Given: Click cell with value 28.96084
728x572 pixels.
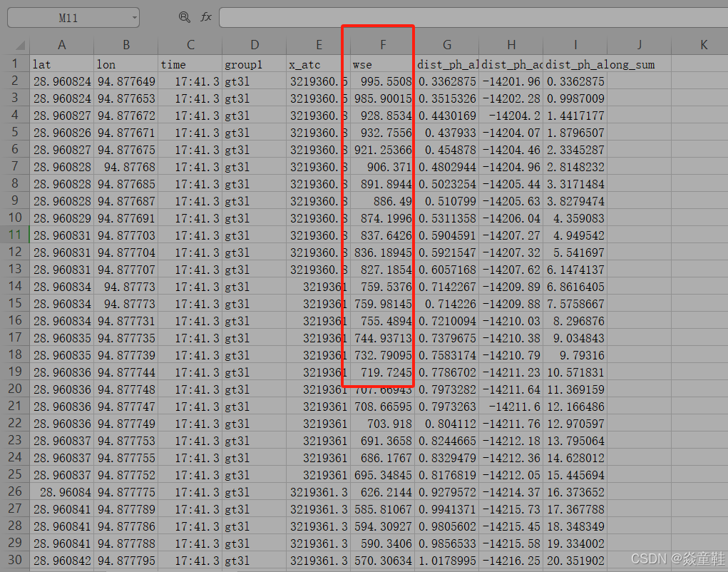Looking at the screenshot, I should click(x=62, y=492).
